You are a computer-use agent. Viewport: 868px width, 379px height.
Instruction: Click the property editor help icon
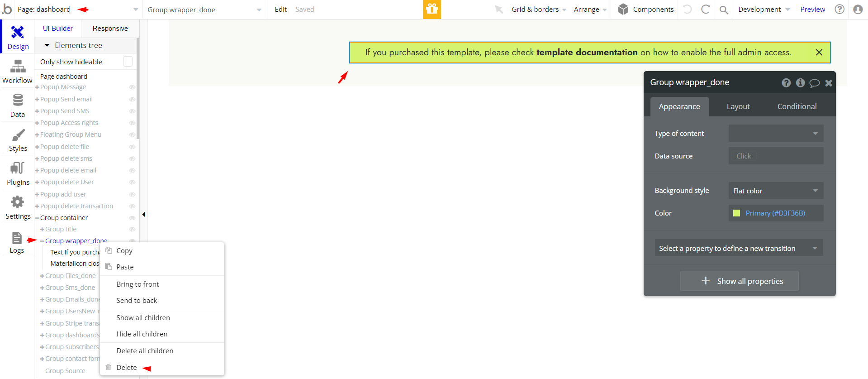click(x=786, y=82)
